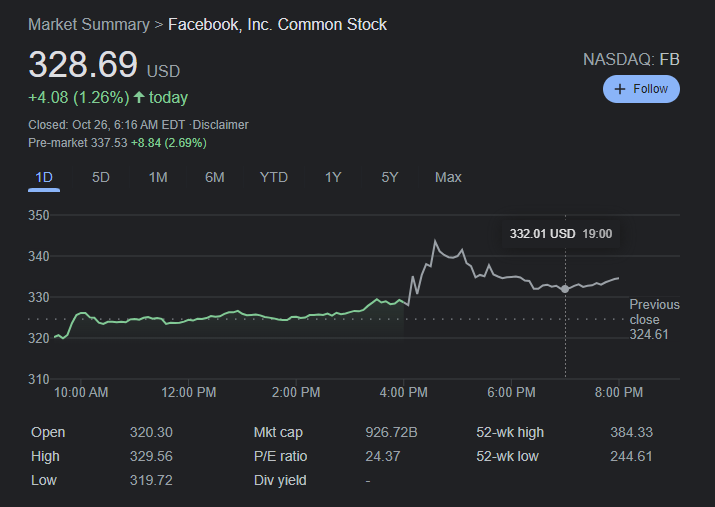Click the Mkt cap value 926.72B

[391, 432]
